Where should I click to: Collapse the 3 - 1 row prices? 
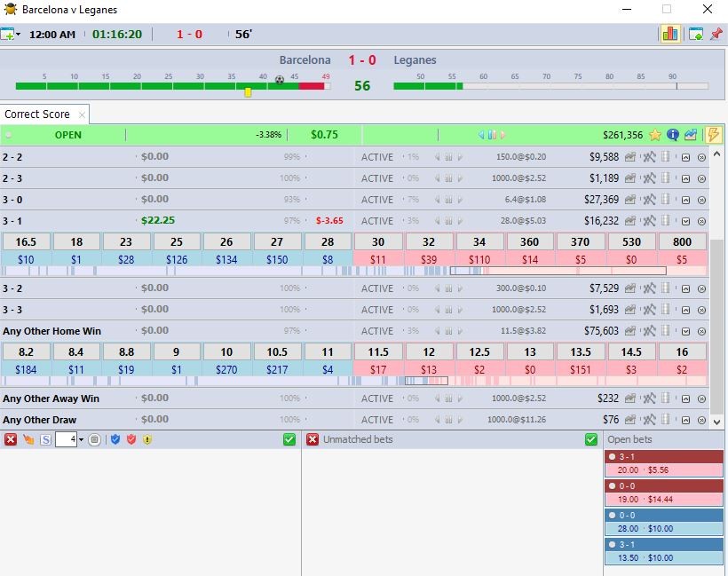(685, 221)
